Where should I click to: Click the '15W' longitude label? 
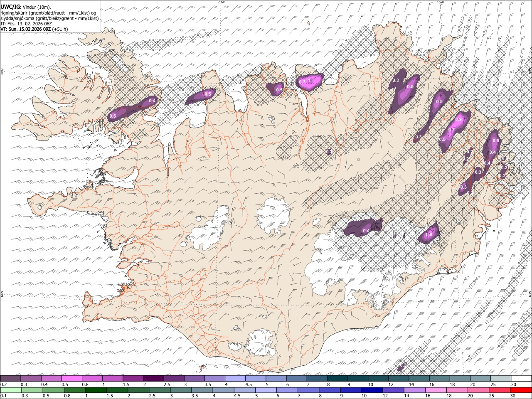440,2
